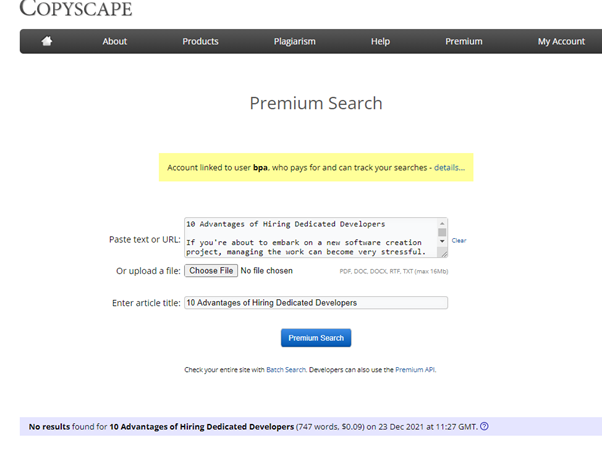Open the Premium menu
Screen dimensions: 602x461
point(464,41)
